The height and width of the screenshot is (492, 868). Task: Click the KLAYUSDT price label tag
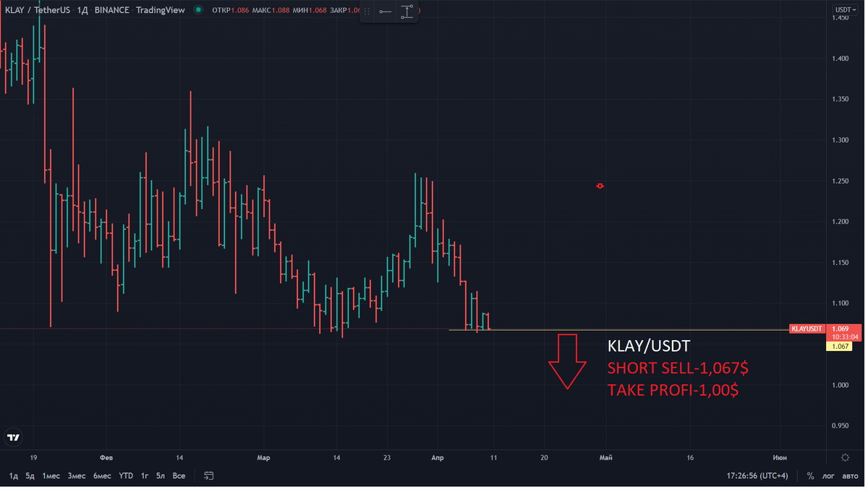coord(807,328)
